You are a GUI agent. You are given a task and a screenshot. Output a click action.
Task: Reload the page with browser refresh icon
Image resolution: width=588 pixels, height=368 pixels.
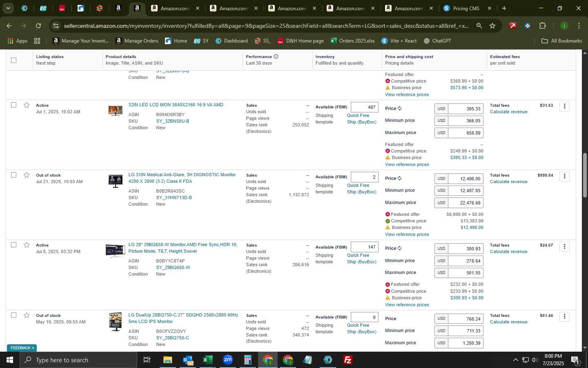click(38, 26)
